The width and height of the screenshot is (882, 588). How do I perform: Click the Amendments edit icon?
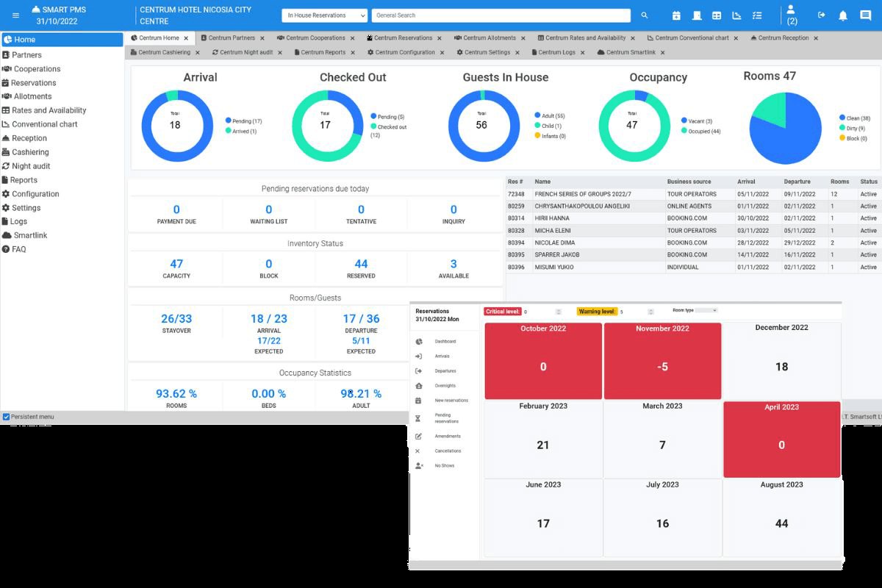419,437
